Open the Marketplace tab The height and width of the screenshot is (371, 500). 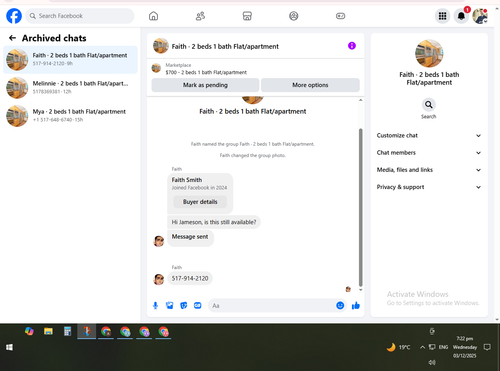point(247,16)
